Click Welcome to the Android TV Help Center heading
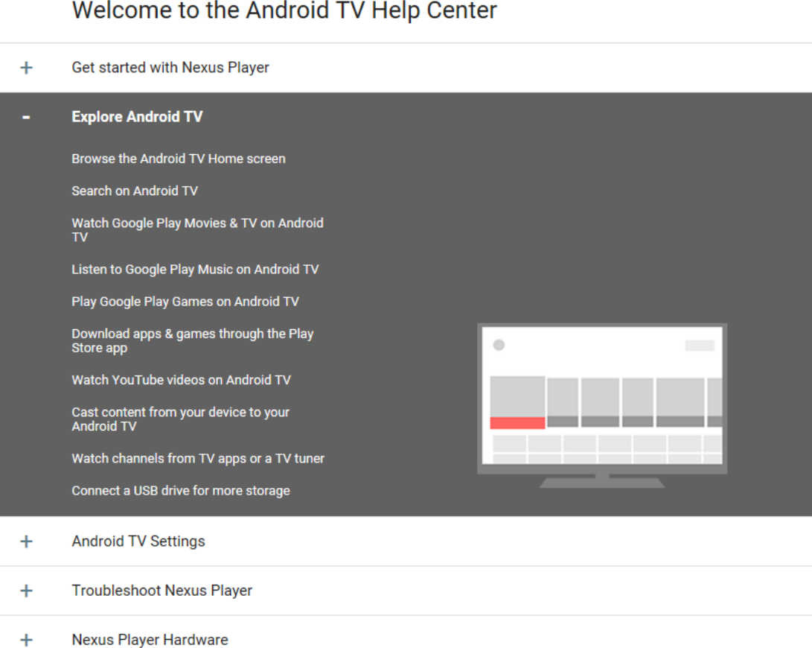 pyautogui.click(x=284, y=10)
